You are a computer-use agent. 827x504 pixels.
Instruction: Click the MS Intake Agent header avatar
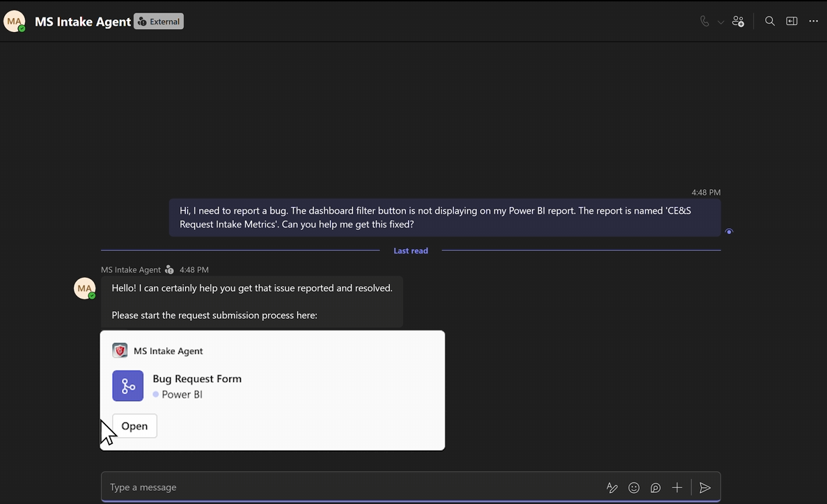point(15,22)
